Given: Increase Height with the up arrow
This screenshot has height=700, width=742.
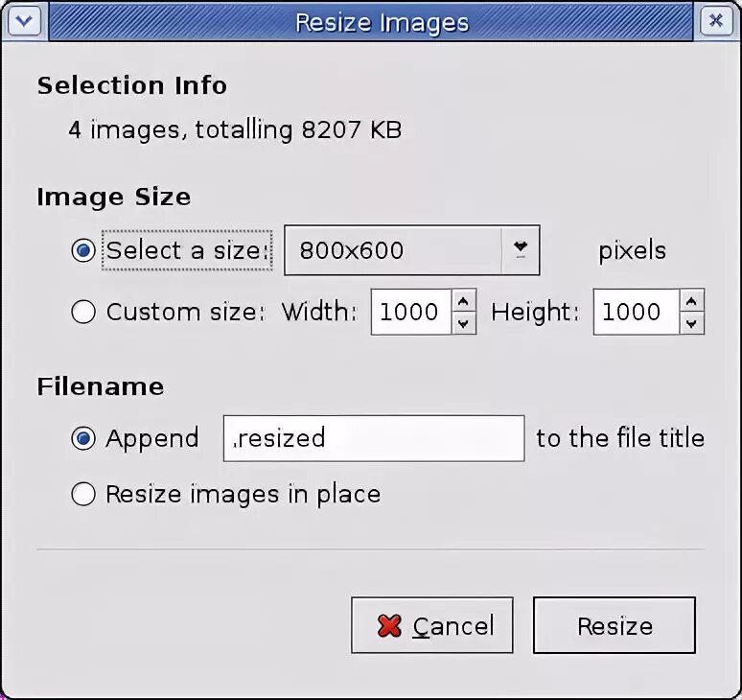Looking at the screenshot, I should [691, 301].
